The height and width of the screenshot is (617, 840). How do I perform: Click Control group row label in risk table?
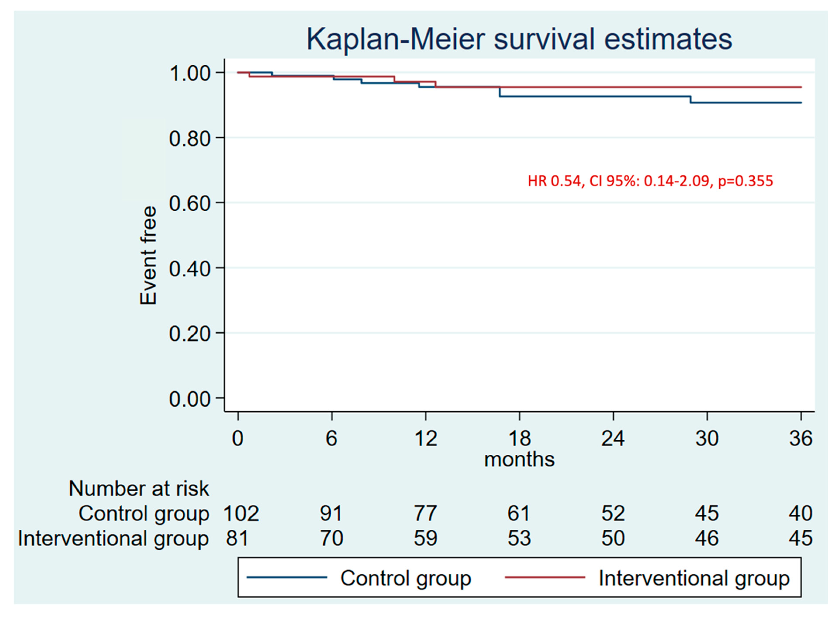[144, 514]
